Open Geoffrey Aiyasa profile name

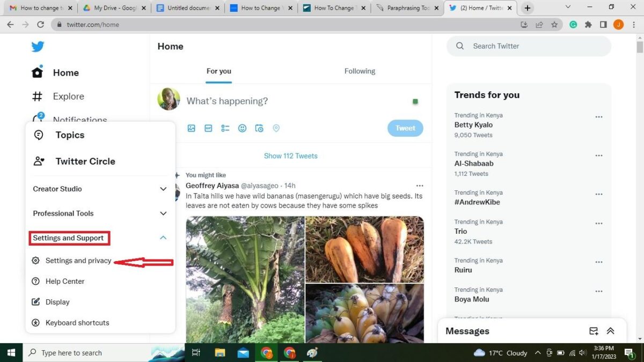(211, 186)
